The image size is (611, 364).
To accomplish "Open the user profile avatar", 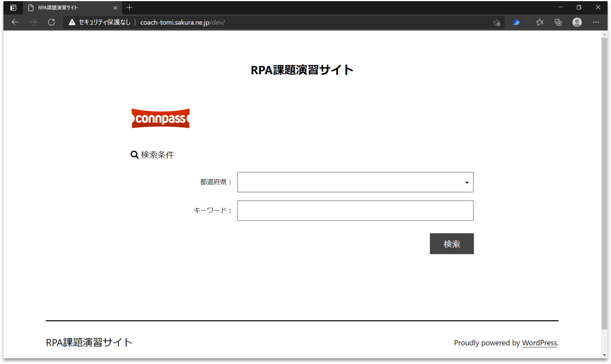I will pos(577,22).
